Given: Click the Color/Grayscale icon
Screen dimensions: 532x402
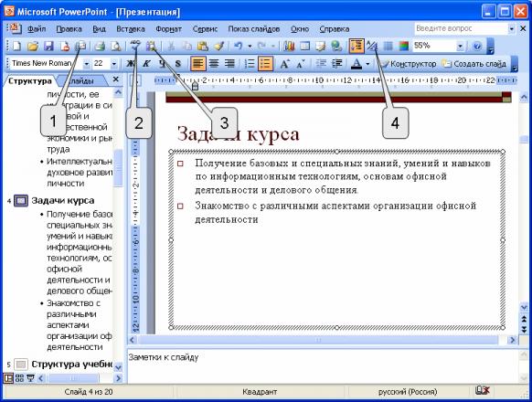Looking at the screenshot, I should 404,46.
